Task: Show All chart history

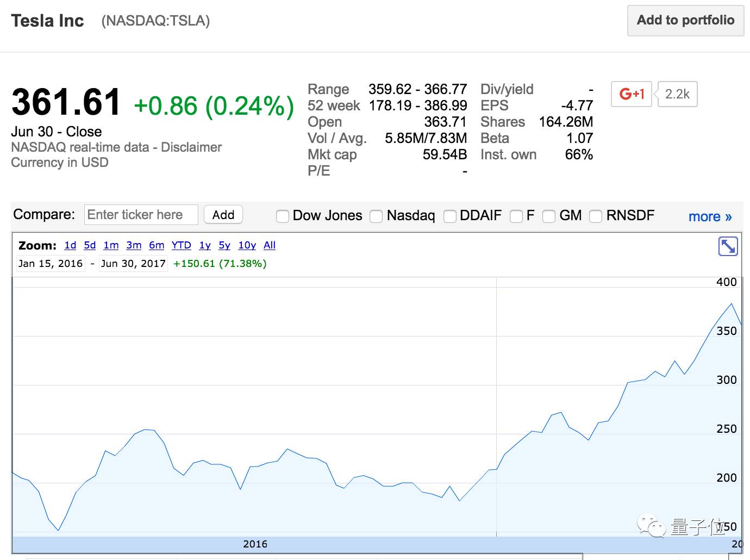Action: click(270, 245)
